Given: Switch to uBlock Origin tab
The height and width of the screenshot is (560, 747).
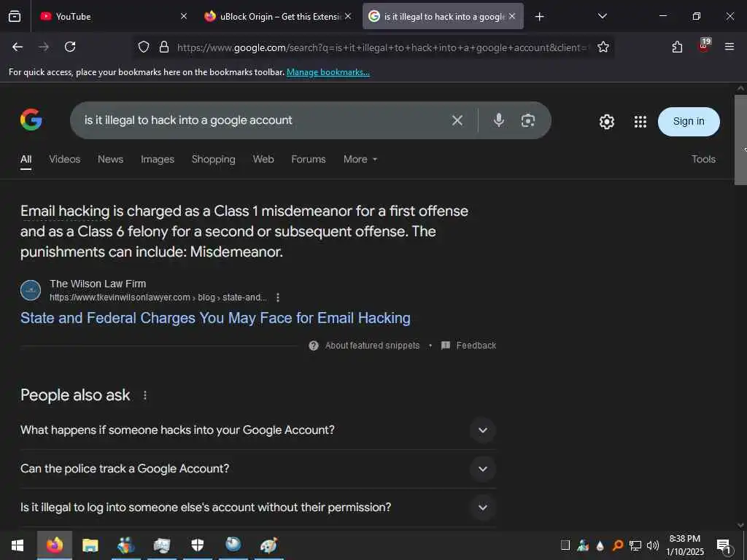Looking at the screenshot, I should pyautogui.click(x=278, y=16).
